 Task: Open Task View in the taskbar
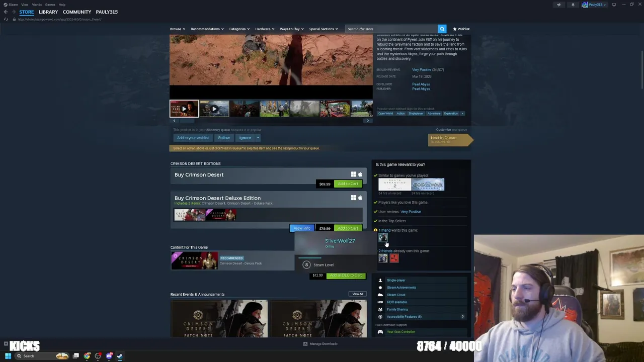pyautogui.click(x=76, y=356)
